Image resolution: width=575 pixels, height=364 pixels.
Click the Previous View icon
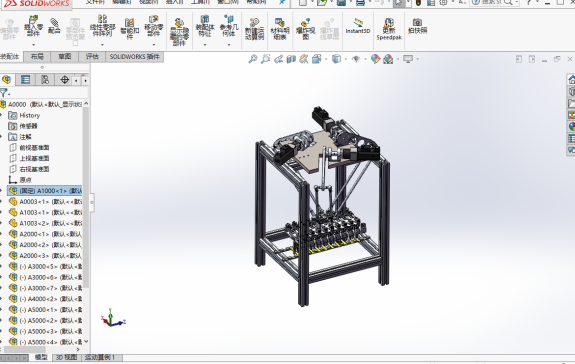coord(278,59)
